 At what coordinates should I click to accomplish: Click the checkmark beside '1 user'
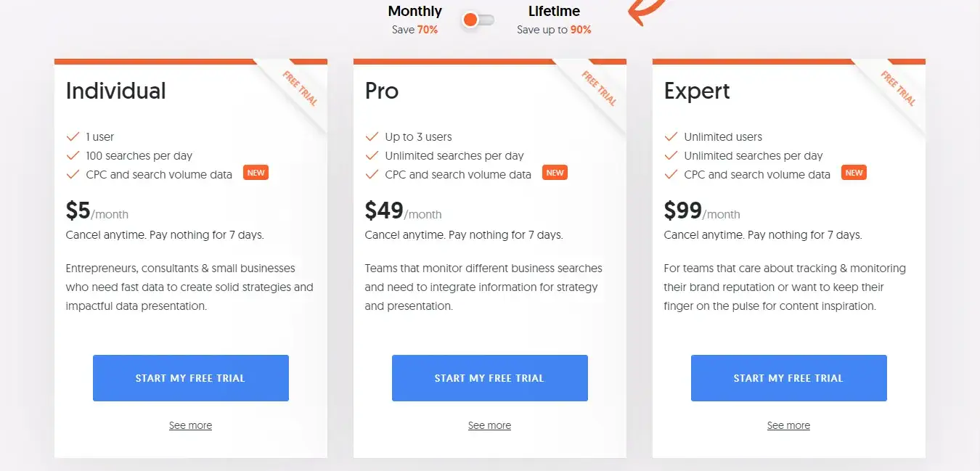(73, 136)
